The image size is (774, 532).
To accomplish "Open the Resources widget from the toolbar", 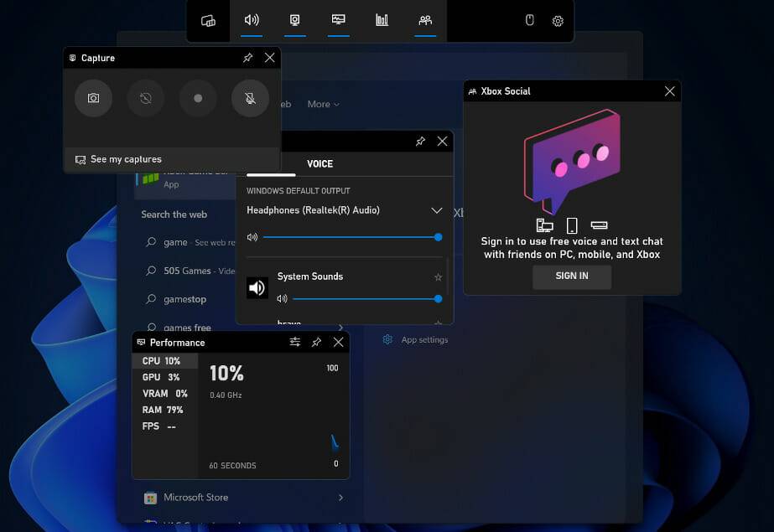I will pyautogui.click(x=382, y=21).
